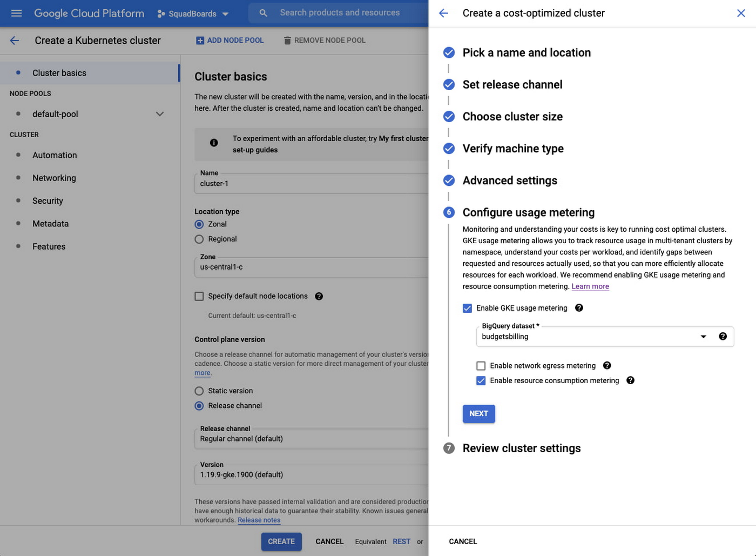
Task: Open Review cluster settings step
Action: point(522,448)
